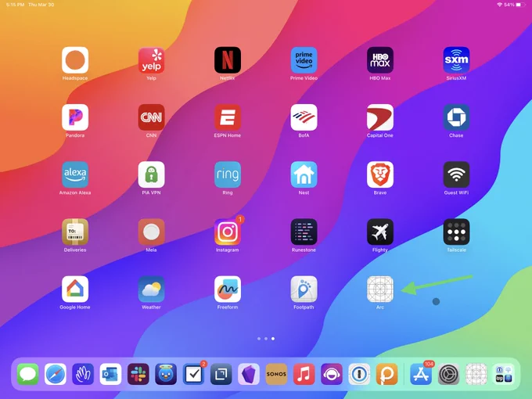Launch the SiriusXM app
The height and width of the screenshot is (399, 532).
456,60
